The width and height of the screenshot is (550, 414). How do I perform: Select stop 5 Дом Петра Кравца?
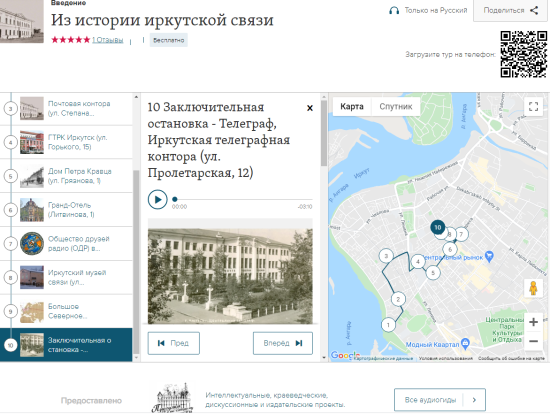[x=66, y=176]
